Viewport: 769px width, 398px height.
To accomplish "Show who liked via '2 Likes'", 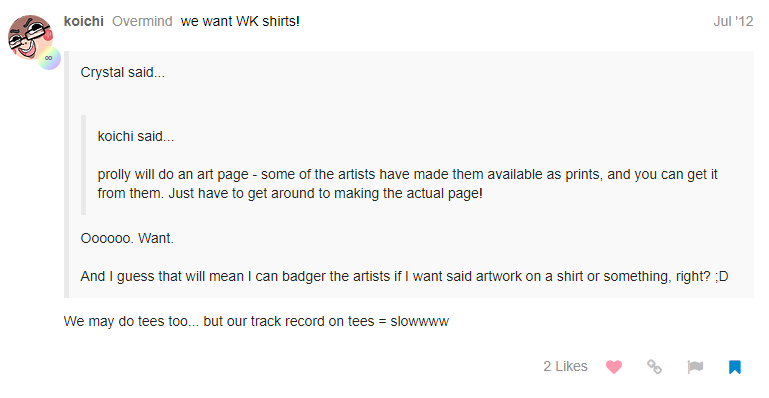I will point(565,366).
